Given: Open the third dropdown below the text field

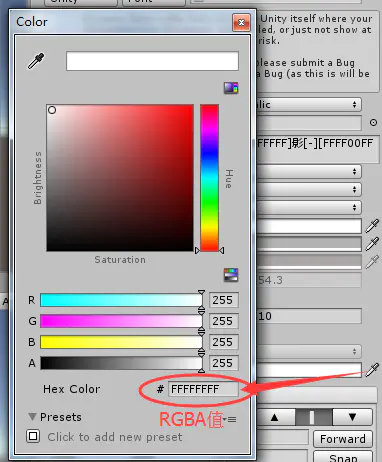Looking at the screenshot, I should click(x=309, y=207).
